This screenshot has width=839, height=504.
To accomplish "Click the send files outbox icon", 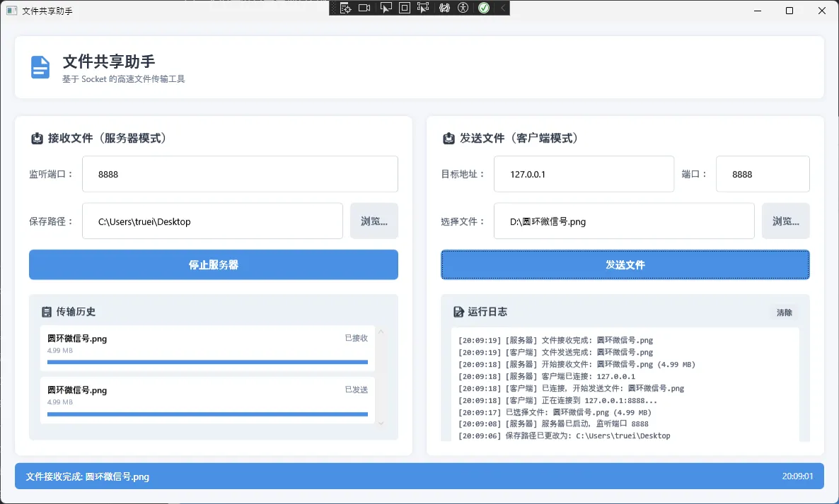I will [x=449, y=139].
